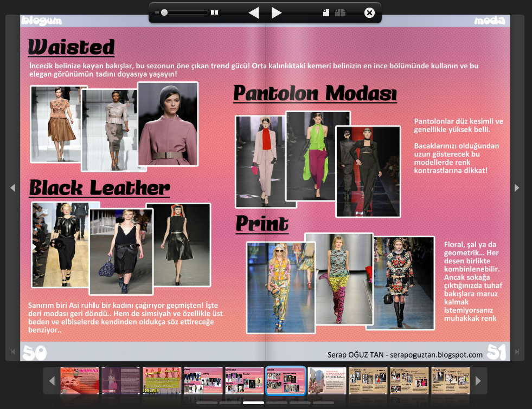Click paragraph starting 'Pantolonlar düz kesimli'
Screen dimensions: 532x409
[458, 146]
